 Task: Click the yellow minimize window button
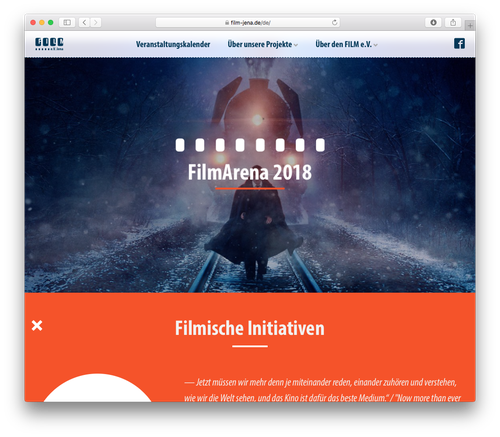tap(42, 22)
